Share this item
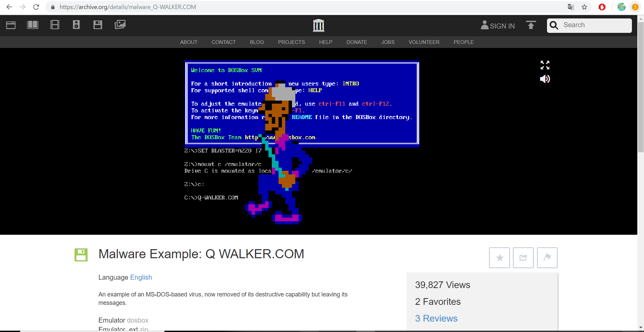The height and width of the screenshot is (332, 644). click(523, 258)
